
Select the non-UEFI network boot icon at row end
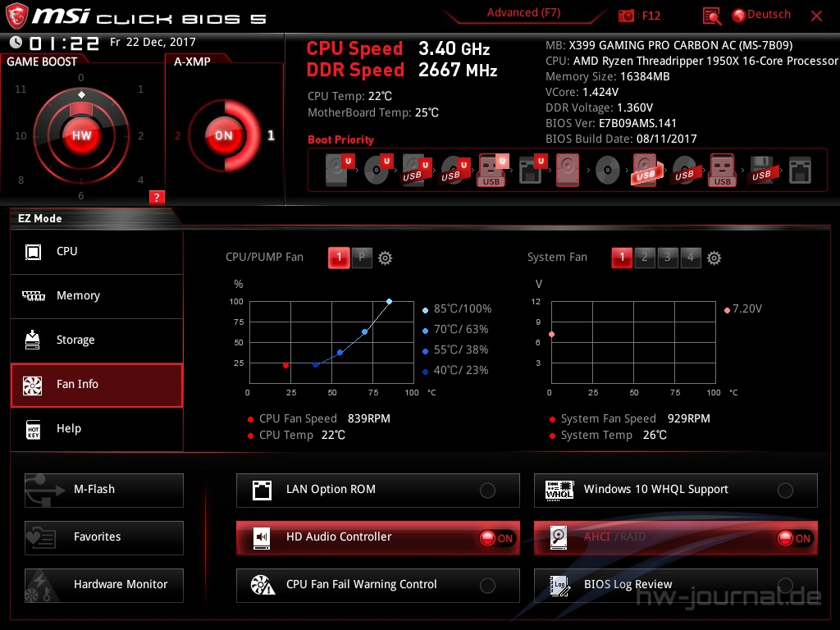pos(800,171)
